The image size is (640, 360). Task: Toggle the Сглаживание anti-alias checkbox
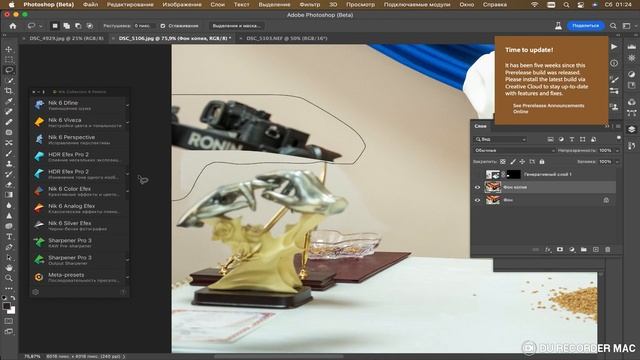(x=163, y=26)
